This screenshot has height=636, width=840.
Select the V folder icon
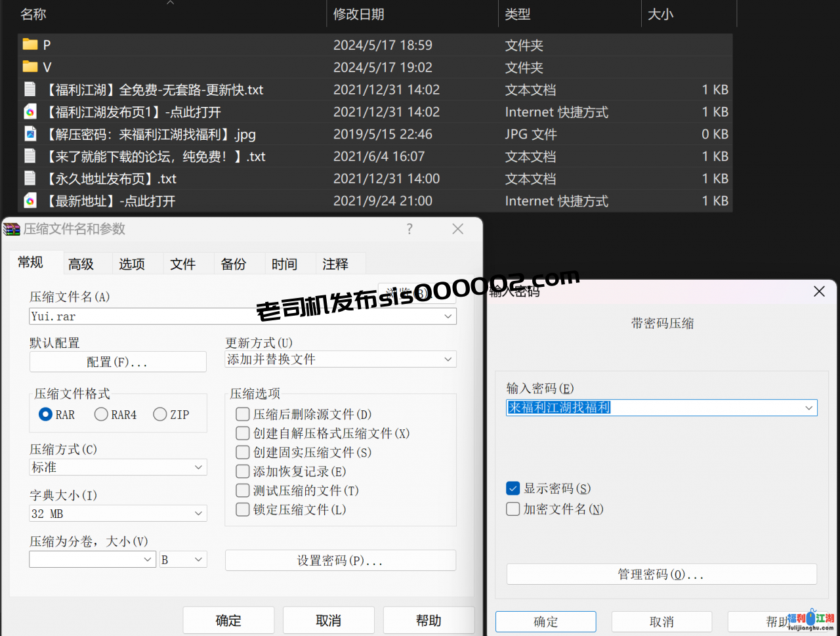pyautogui.click(x=30, y=67)
